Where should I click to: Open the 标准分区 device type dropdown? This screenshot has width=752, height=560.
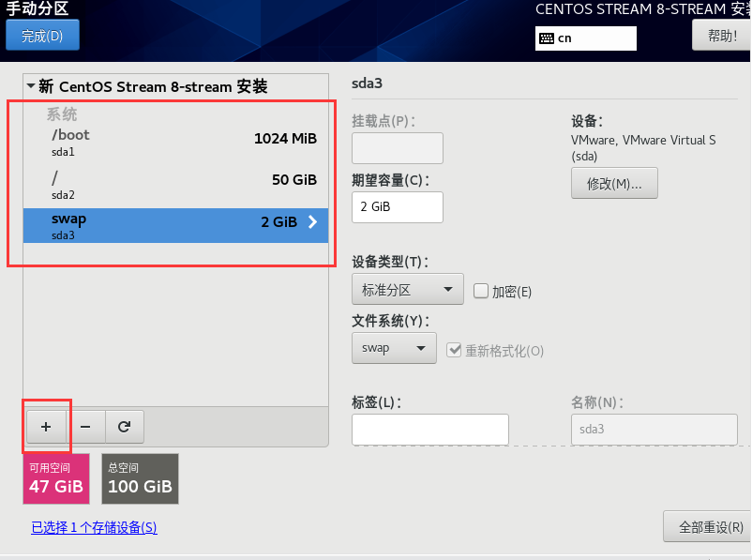(x=408, y=289)
